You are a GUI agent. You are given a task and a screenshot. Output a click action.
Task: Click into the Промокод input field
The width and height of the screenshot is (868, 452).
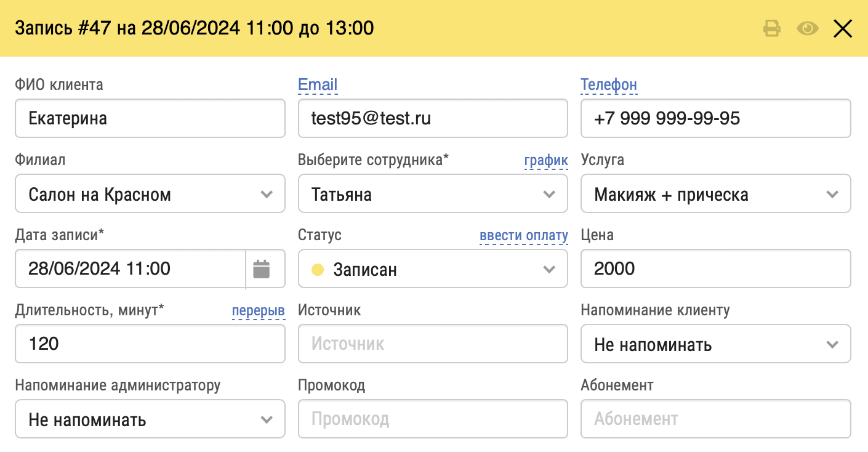pyautogui.click(x=432, y=419)
